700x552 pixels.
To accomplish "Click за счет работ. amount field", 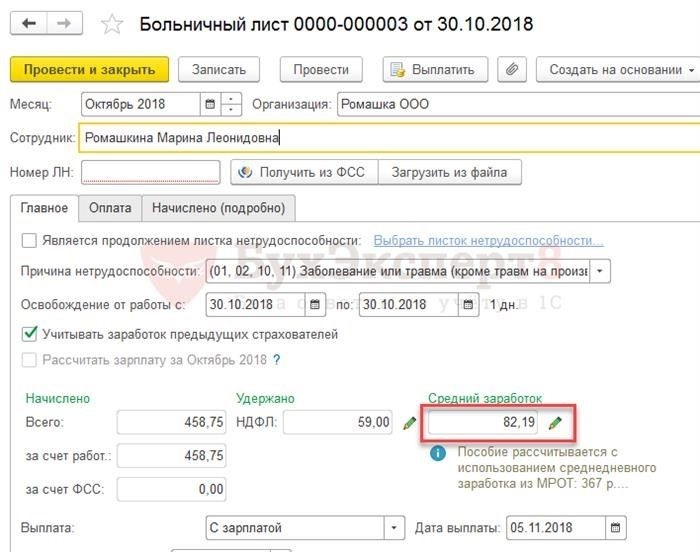I will click(x=171, y=456).
